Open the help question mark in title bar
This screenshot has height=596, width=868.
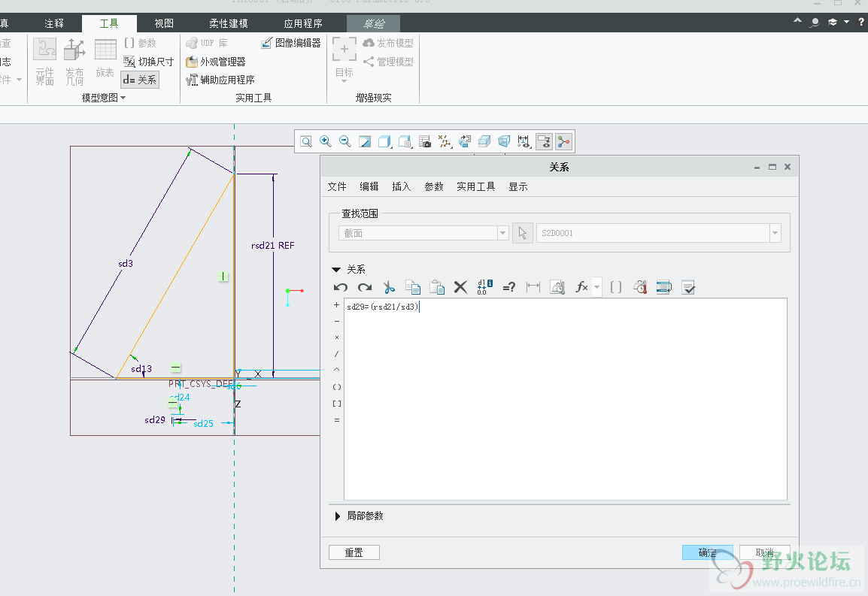(x=860, y=22)
